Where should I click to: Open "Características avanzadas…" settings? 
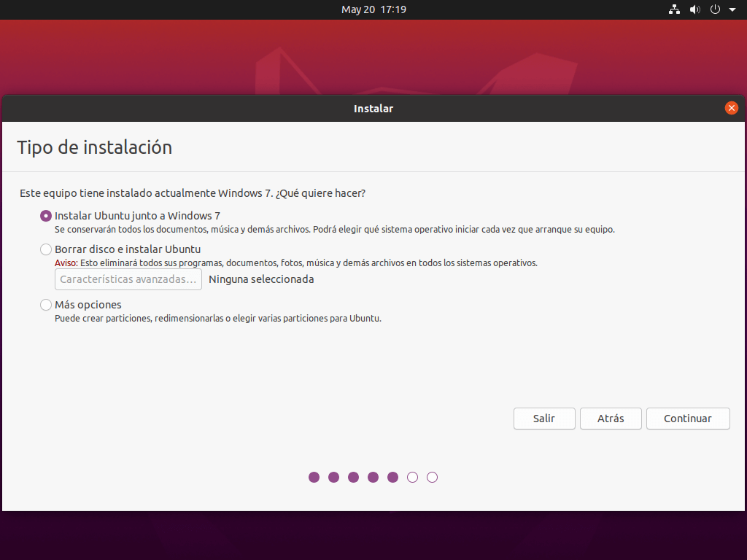pyautogui.click(x=128, y=279)
